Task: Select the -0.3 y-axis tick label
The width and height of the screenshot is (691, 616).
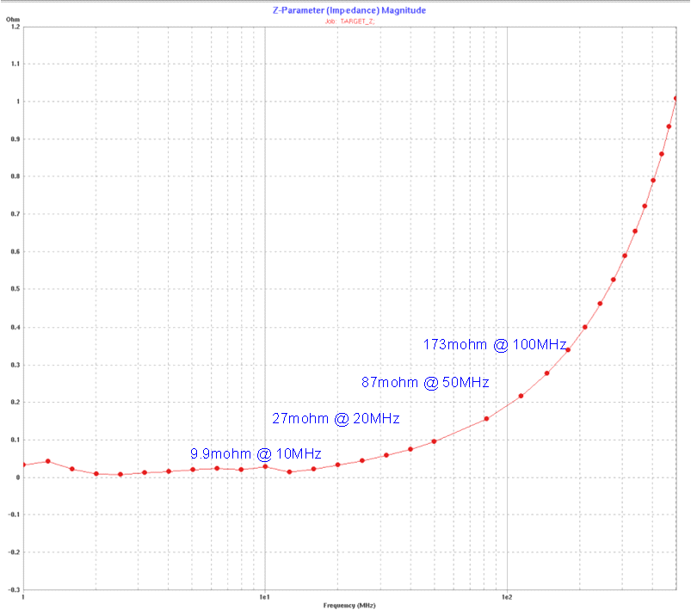Action: (13, 590)
